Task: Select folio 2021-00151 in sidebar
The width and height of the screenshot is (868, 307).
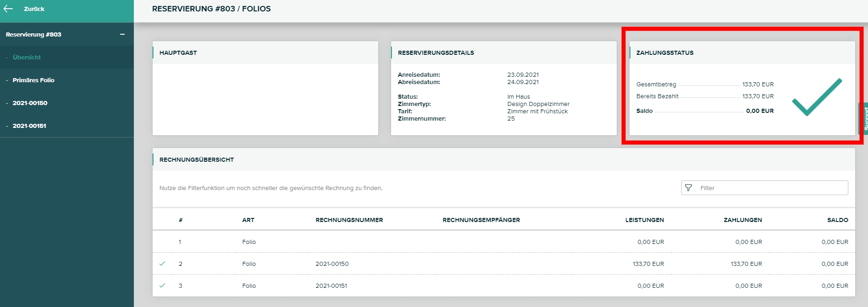Action: coord(29,126)
